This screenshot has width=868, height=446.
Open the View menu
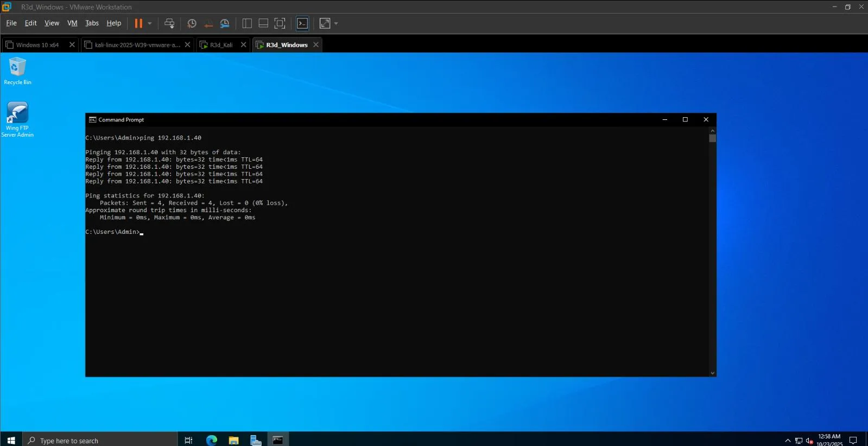(52, 23)
